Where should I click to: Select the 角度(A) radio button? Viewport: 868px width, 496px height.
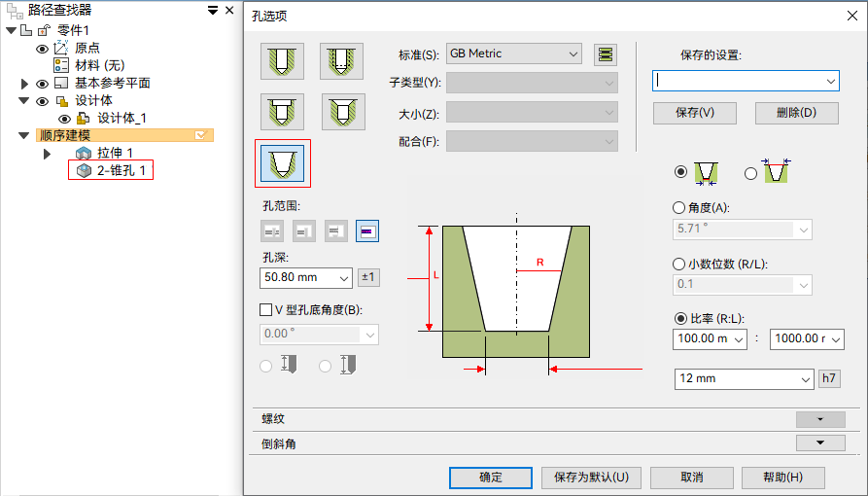(678, 208)
